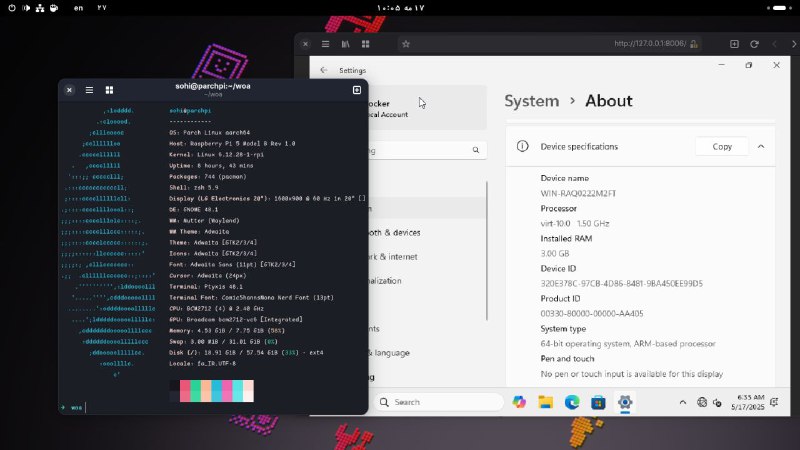Close the browser window
Image resolution: width=800 pixels, height=450 pixels.
[305, 44]
